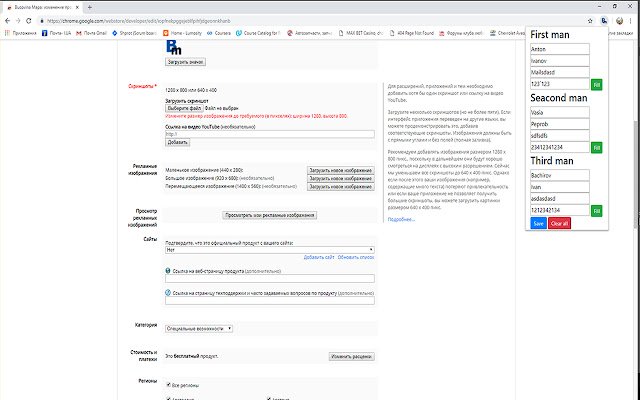640x400 pixels.
Task: Click the blue Save button in popup
Action: tap(538, 223)
